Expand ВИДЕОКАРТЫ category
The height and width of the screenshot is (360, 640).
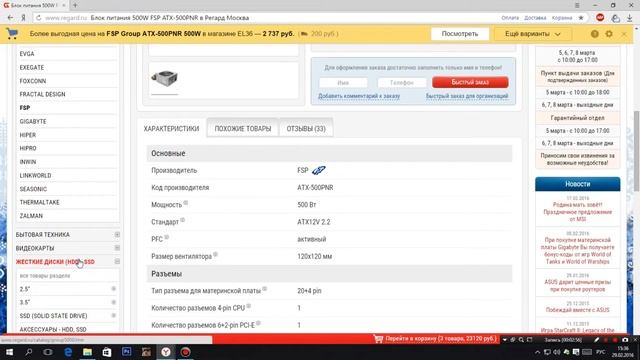point(117,248)
